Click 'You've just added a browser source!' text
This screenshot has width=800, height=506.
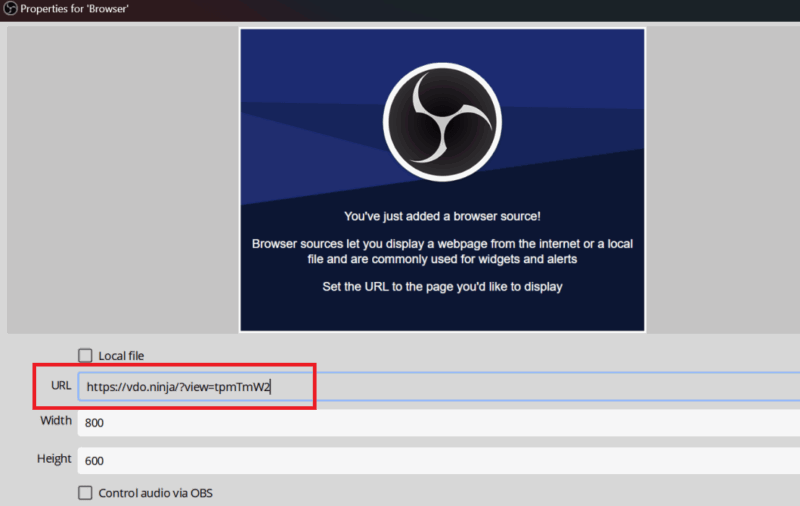[x=442, y=216]
